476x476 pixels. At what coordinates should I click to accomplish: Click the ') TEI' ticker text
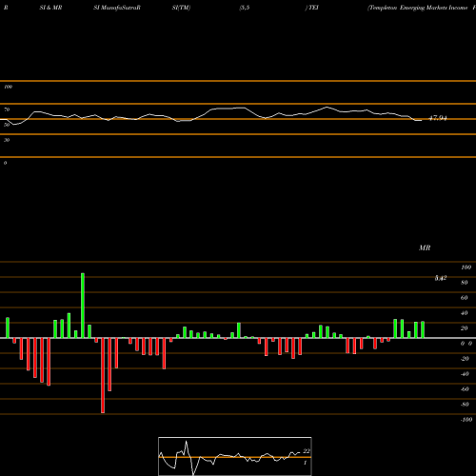click(311, 8)
